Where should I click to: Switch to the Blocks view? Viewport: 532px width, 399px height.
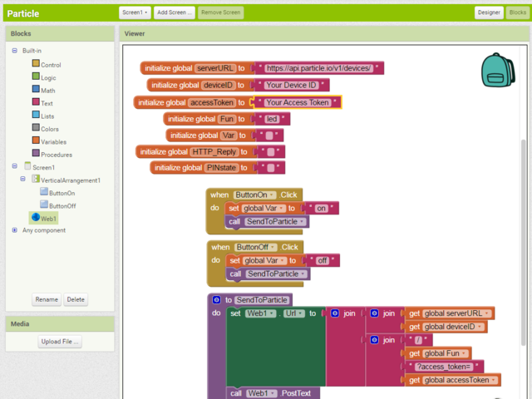coord(516,12)
